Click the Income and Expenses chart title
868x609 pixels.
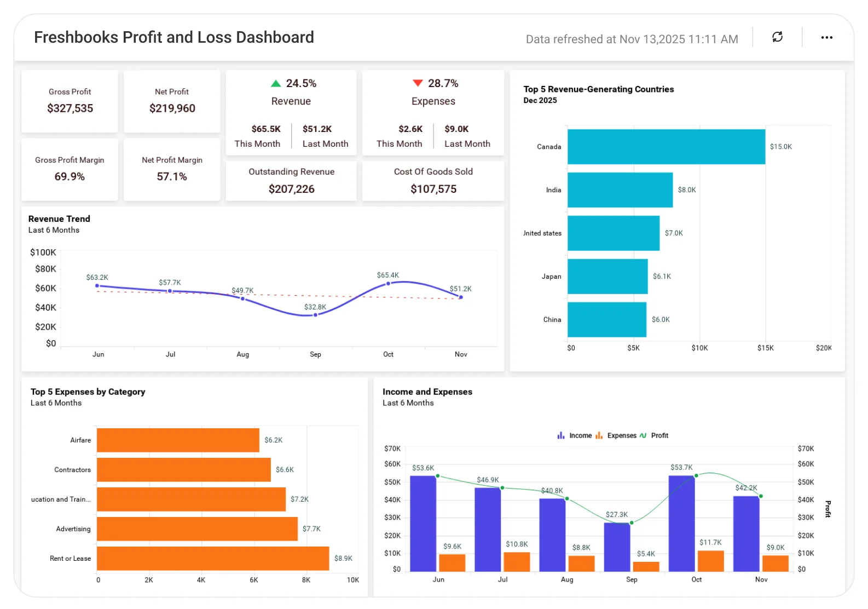click(x=427, y=392)
